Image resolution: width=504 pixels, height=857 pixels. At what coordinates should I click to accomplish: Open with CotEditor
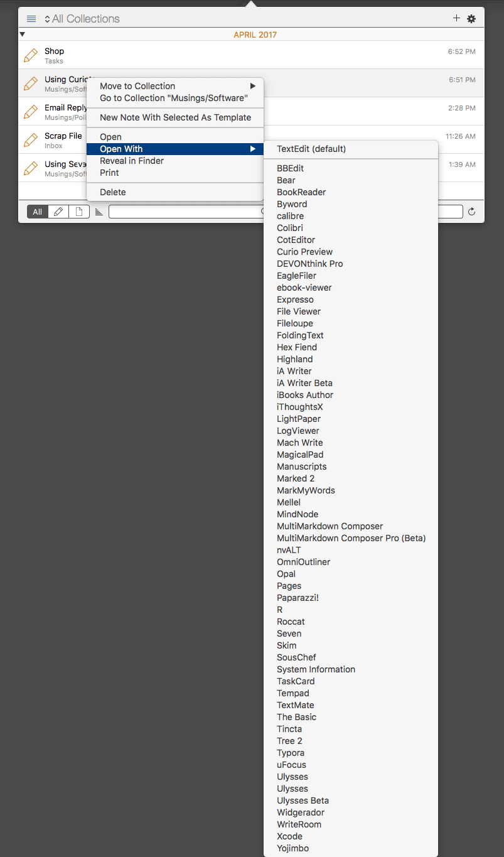tap(351, 240)
